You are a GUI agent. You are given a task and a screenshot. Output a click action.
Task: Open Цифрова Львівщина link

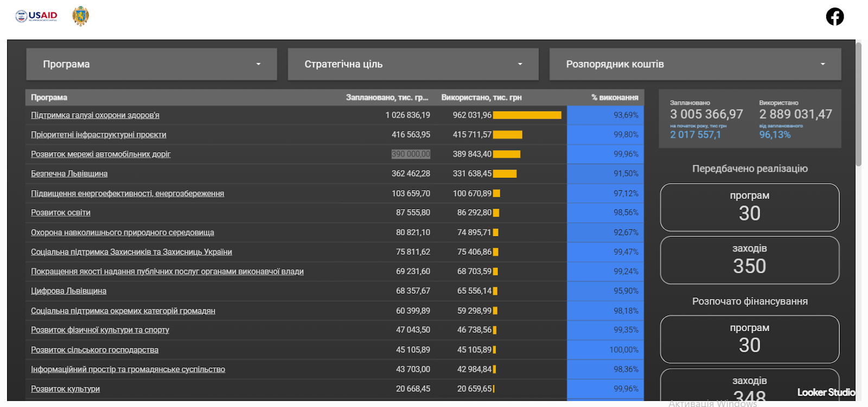point(68,291)
